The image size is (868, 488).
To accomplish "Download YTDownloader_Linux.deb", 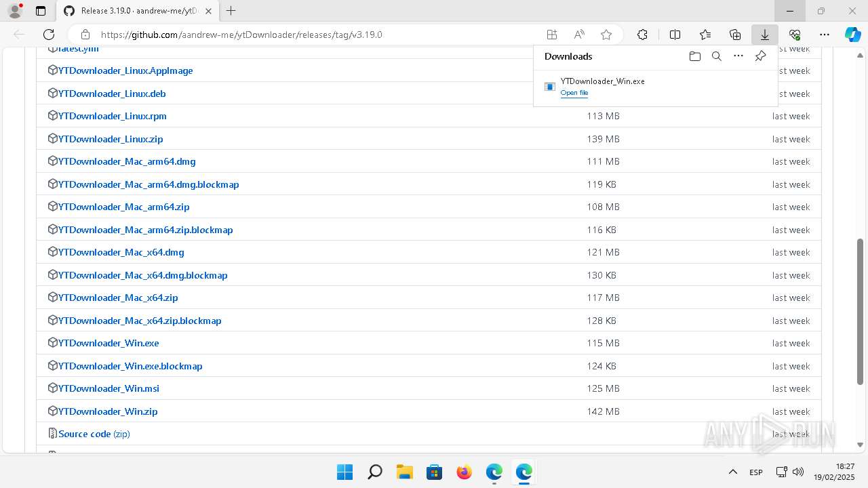I will click(x=112, y=94).
